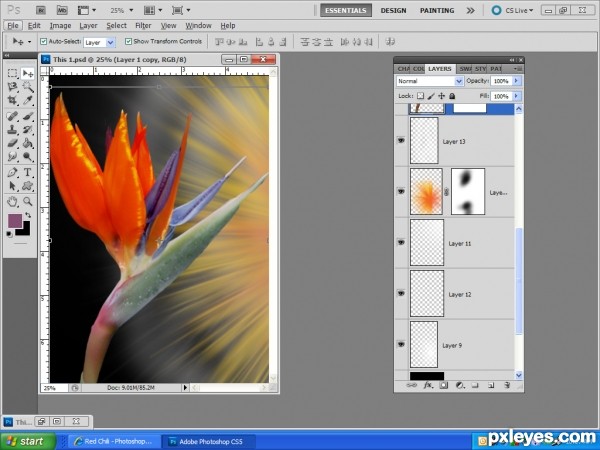Click the Delete layer trash icon
This screenshot has height=450, width=600.
pos(507,386)
